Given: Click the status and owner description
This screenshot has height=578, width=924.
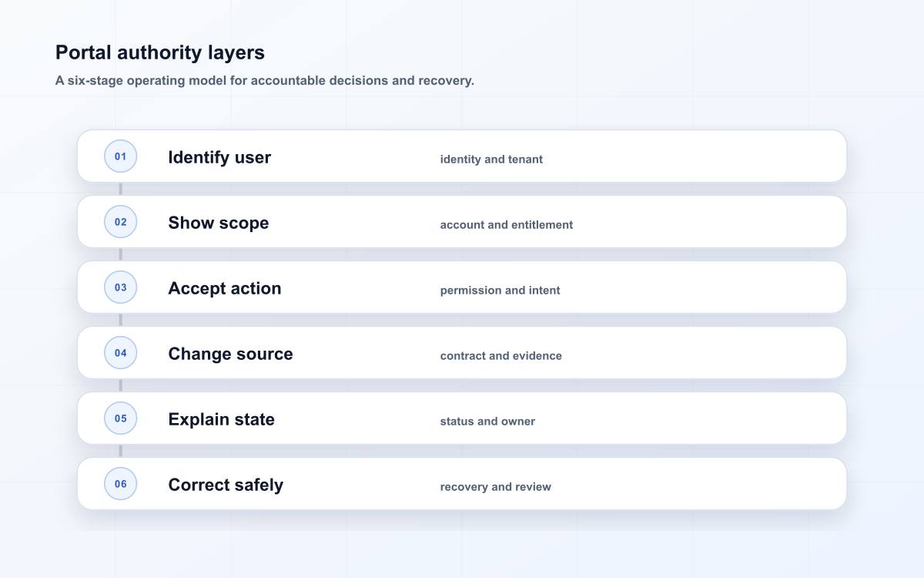Looking at the screenshot, I should tap(487, 422).
